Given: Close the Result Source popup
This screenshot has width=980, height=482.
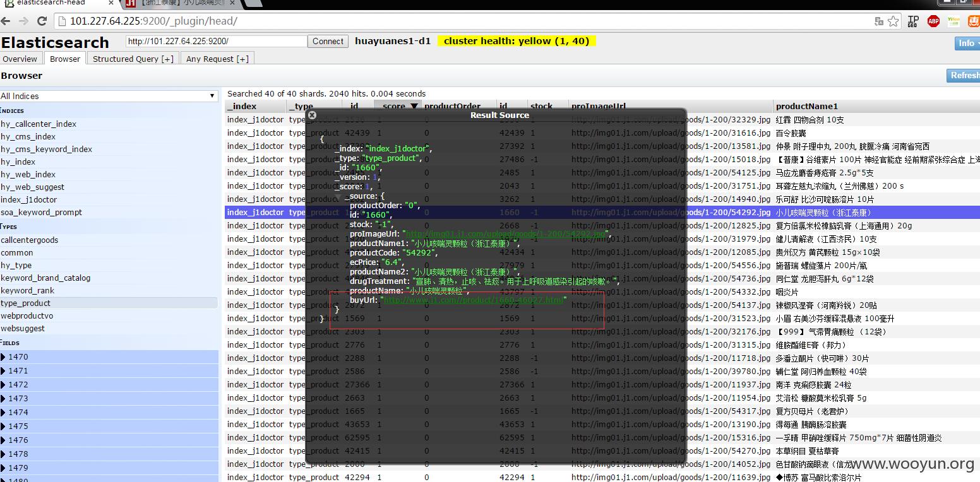Looking at the screenshot, I should pos(312,115).
